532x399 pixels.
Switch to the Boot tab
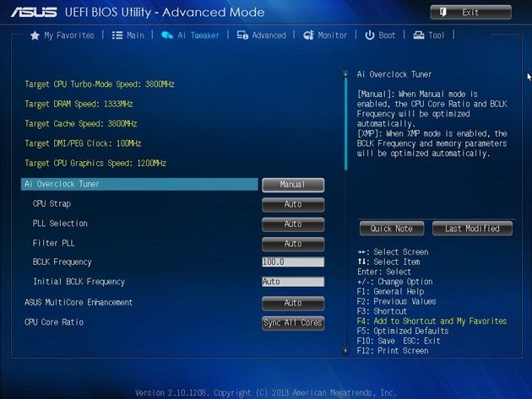click(380, 35)
